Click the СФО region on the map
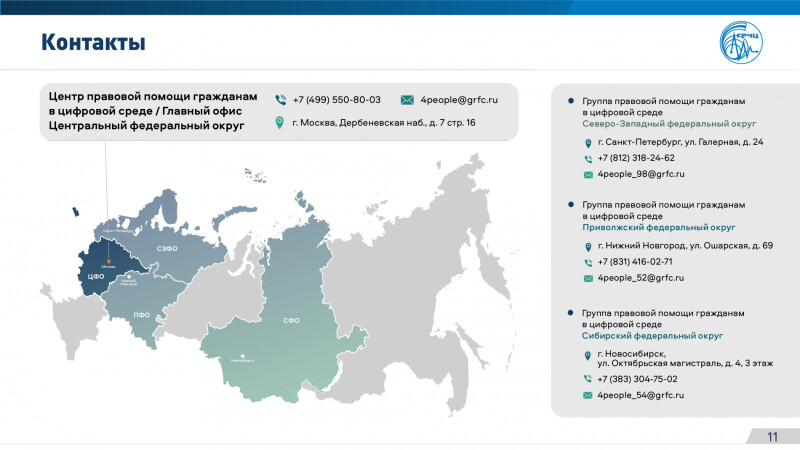 pos(290,320)
